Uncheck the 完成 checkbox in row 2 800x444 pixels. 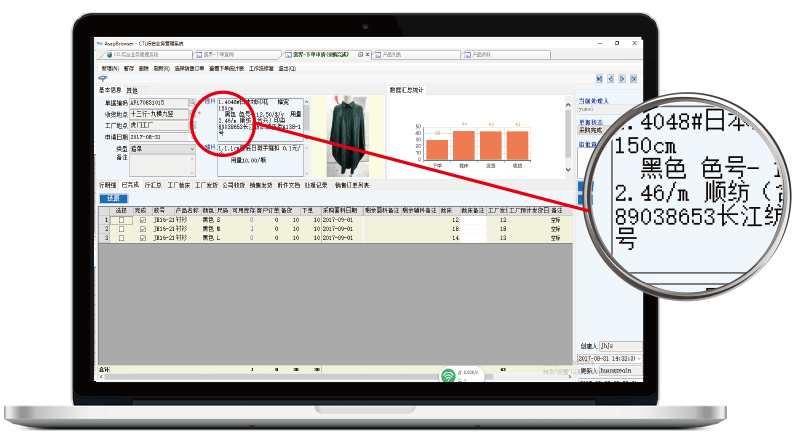coord(142,229)
